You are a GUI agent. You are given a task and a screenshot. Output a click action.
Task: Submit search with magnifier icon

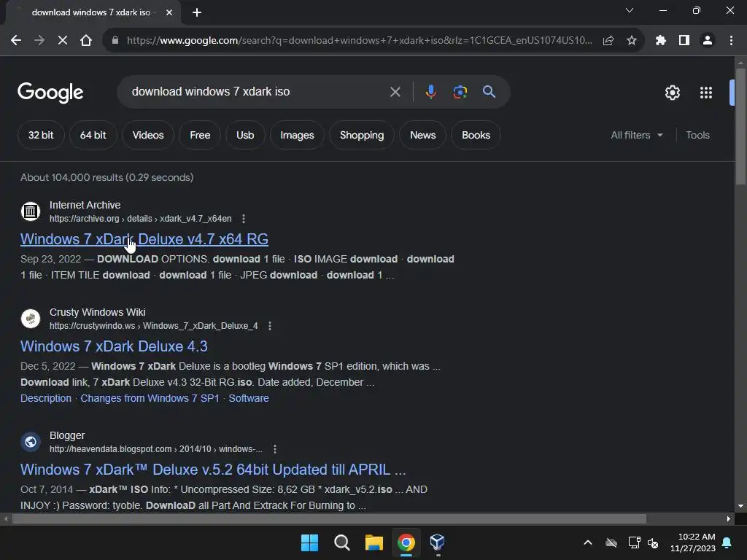click(x=489, y=92)
